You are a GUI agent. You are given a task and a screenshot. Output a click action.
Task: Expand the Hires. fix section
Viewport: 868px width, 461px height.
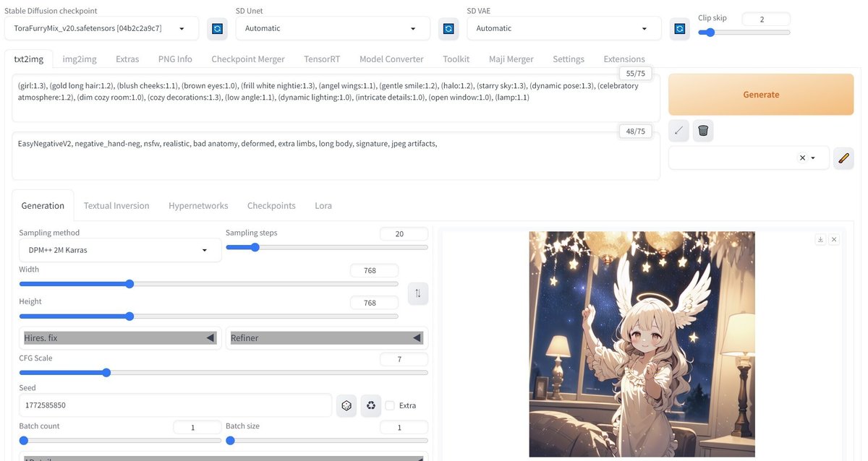tap(119, 337)
